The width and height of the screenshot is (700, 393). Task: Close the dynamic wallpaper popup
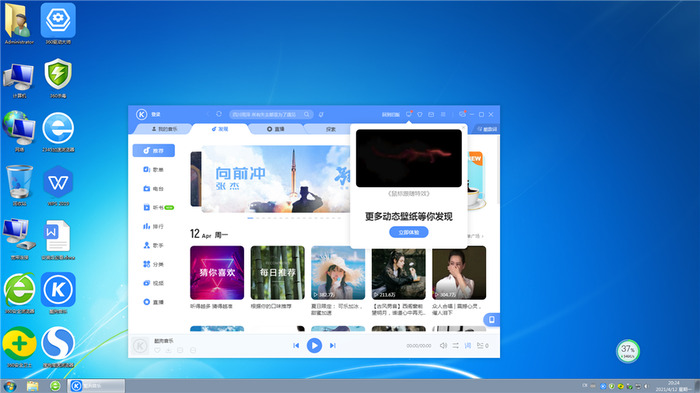click(463, 128)
